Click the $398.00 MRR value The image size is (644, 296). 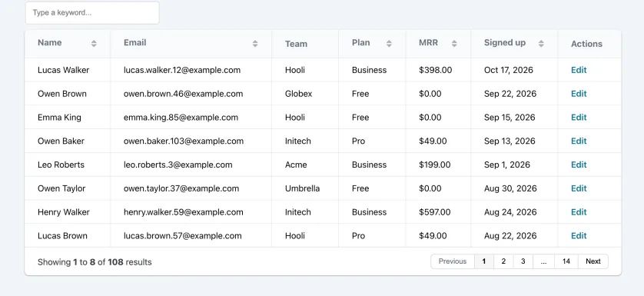click(x=436, y=70)
